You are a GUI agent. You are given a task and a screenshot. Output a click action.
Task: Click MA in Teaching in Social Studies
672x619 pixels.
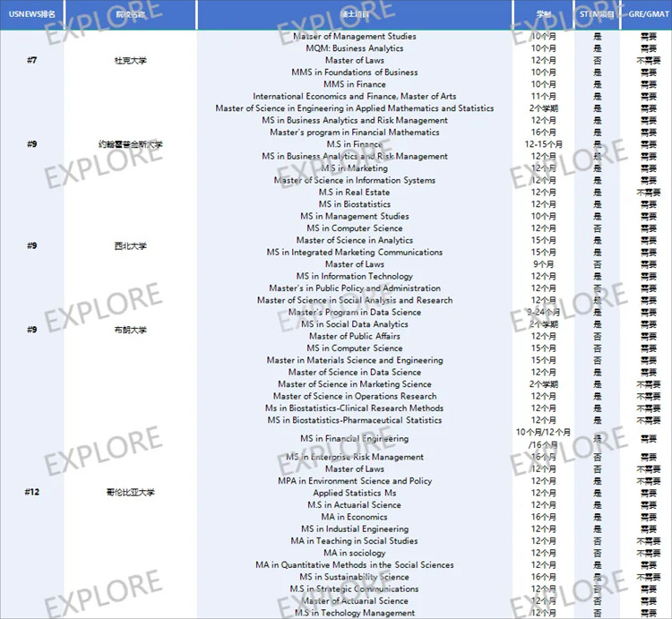(x=354, y=541)
